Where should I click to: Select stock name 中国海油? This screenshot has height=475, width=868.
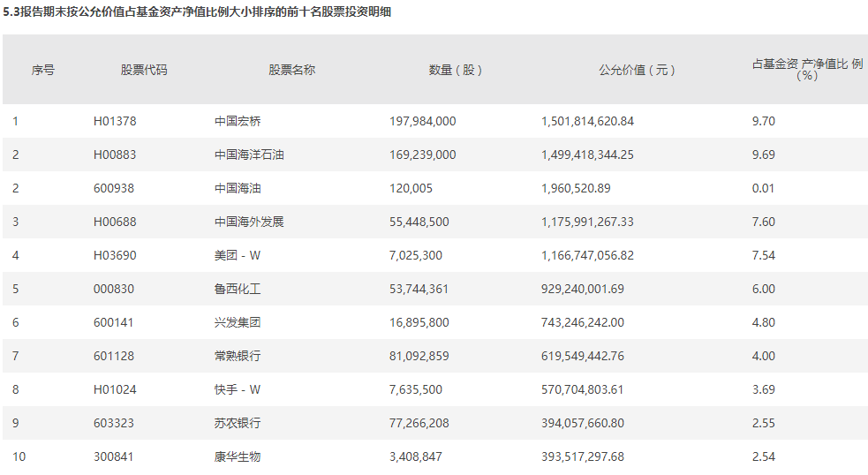click(x=238, y=188)
